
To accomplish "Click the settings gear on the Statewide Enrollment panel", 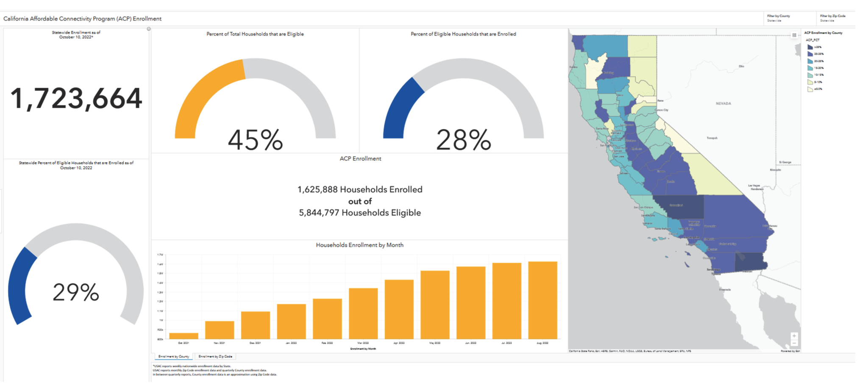I will point(149,29).
